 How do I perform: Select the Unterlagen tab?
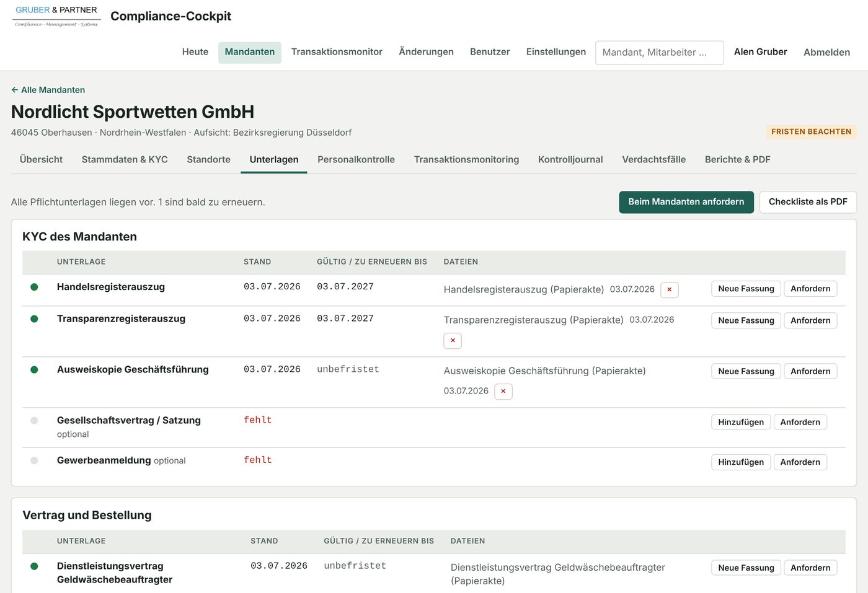click(x=274, y=160)
